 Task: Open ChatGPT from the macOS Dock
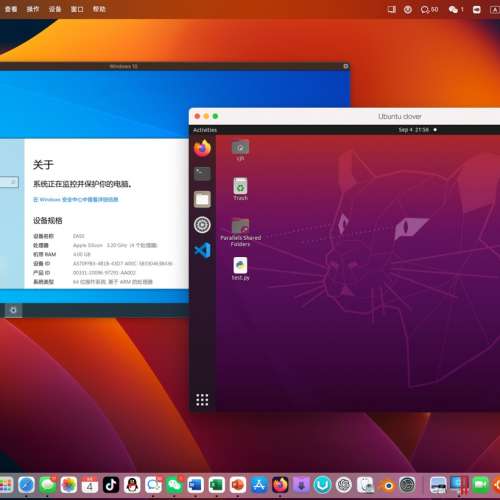point(344,485)
